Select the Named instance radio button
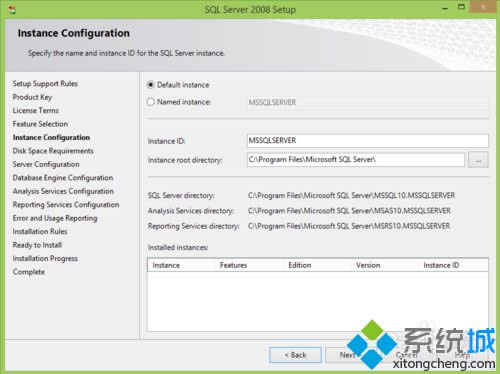 (151, 102)
